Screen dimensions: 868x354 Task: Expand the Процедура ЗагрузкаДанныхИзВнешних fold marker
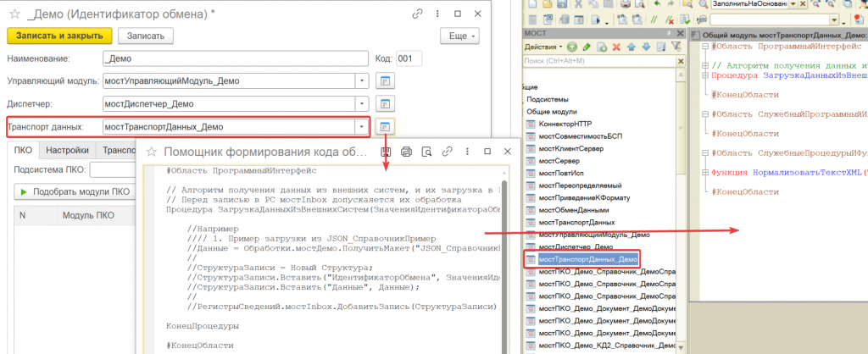pos(705,75)
